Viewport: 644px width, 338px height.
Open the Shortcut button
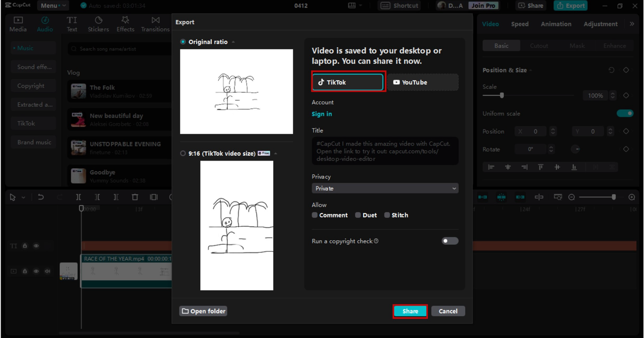[399, 6]
